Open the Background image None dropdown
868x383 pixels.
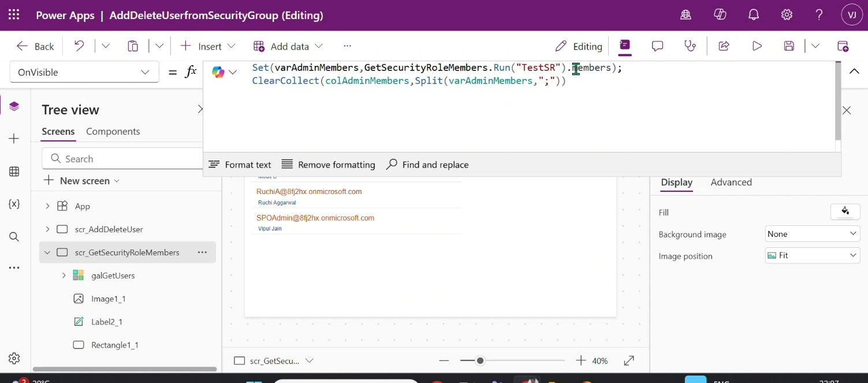click(812, 234)
